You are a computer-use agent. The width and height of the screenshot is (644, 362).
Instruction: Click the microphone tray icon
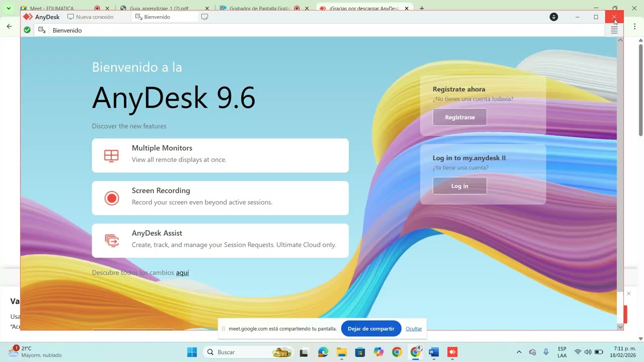[x=546, y=352]
